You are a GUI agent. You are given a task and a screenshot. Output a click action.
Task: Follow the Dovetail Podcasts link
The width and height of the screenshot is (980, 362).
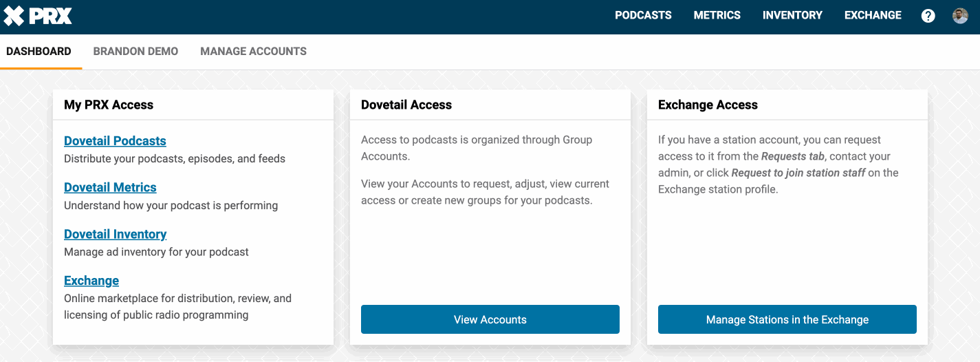(x=115, y=141)
